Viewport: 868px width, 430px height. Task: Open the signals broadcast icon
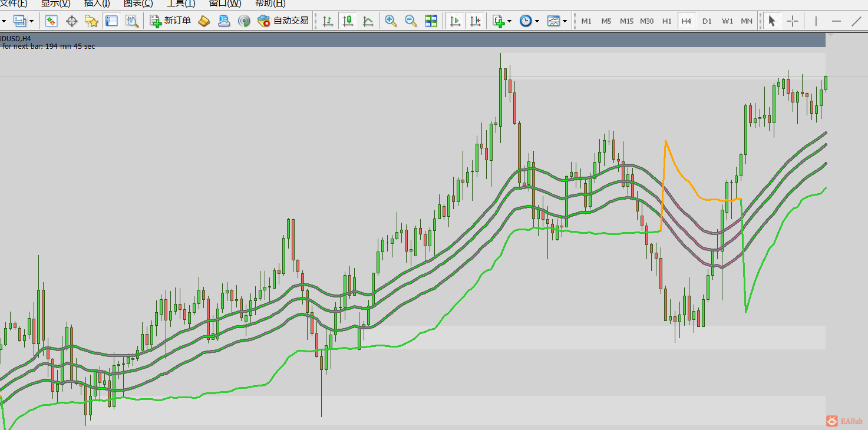[x=244, y=21]
